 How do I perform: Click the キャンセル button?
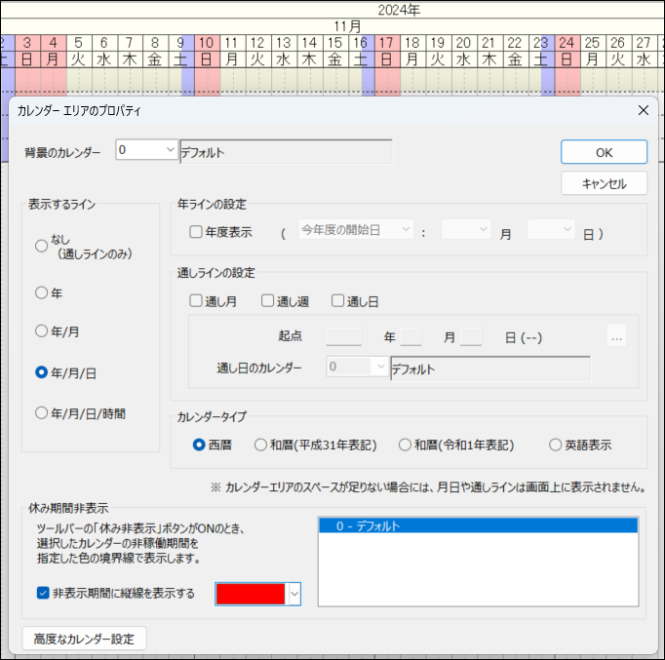click(603, 184)
